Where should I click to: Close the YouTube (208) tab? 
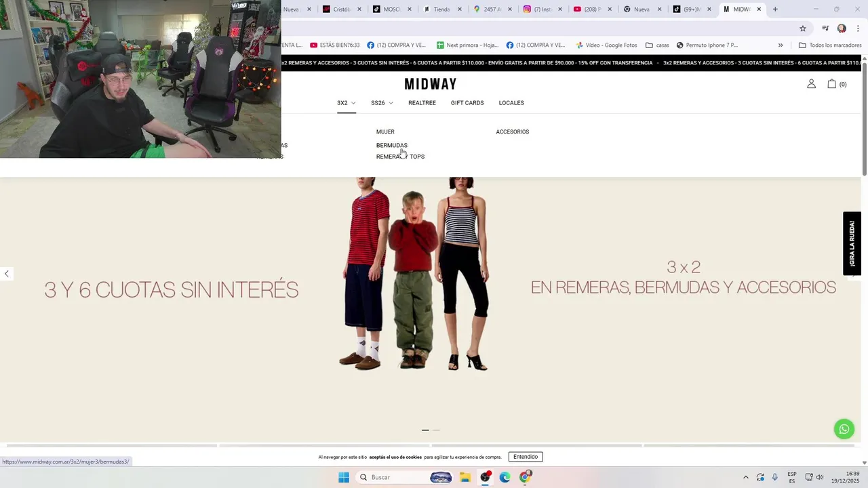tap(610, 9)
